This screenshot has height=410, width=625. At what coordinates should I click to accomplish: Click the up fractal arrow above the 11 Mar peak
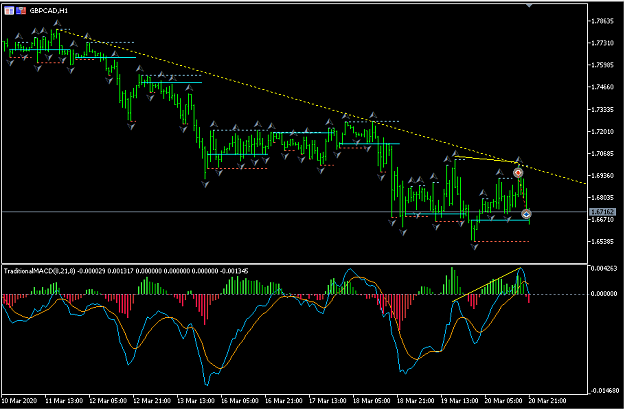pos(58,23)
